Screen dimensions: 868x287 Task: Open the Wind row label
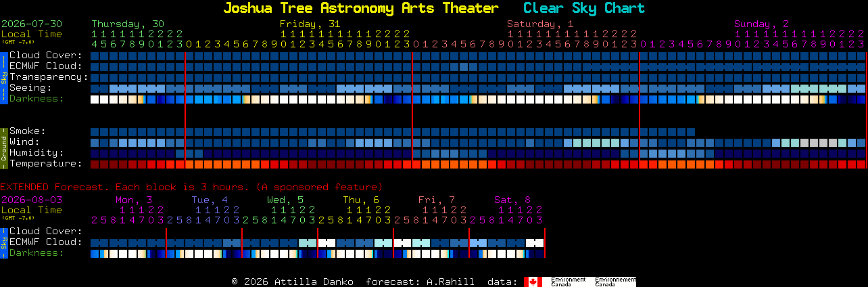[x=24, y=142]
